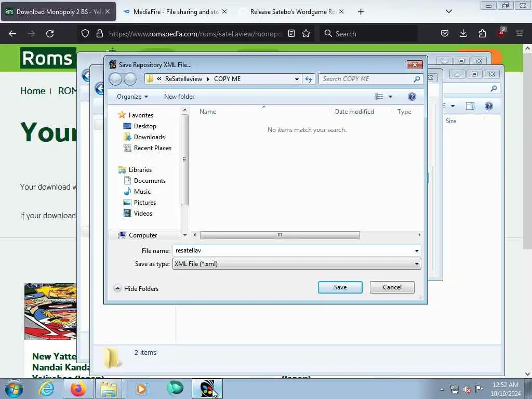Click the Firefox back arrow
The image size is (532, 399).
[x=12, y=34]
